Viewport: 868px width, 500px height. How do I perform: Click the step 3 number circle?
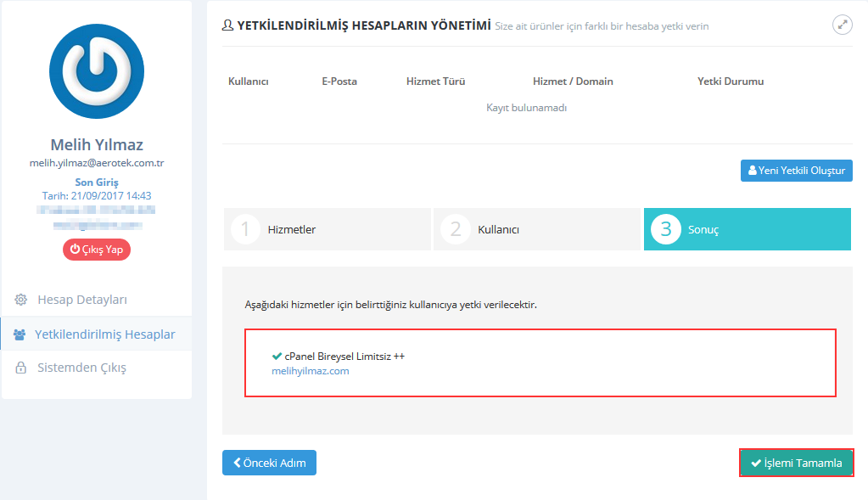tap(666, 230)
